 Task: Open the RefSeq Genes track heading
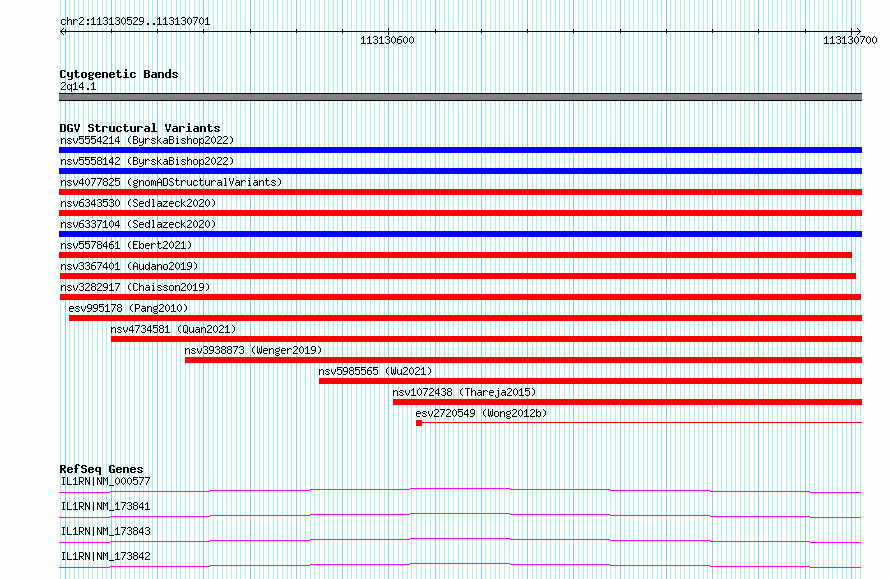pos(101,469)
